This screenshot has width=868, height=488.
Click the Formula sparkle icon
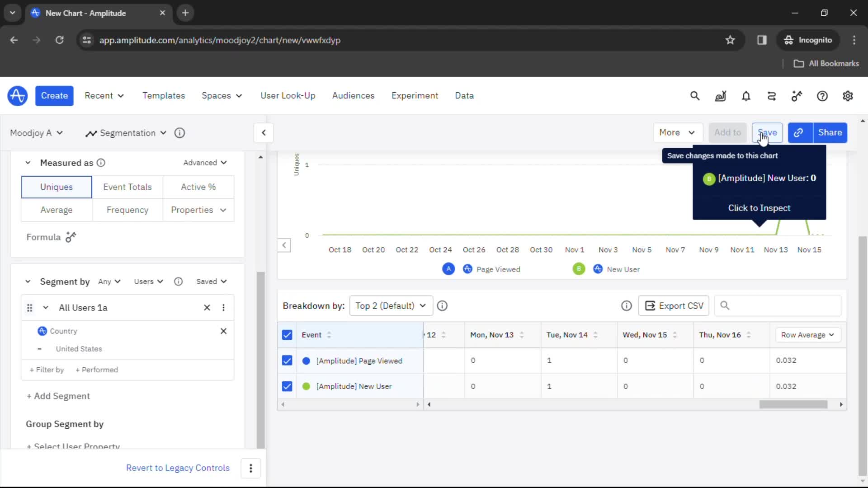tap(71, 237)
